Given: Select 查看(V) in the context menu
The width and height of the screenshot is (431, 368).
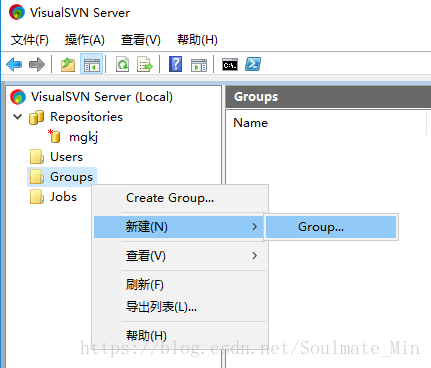Looking at the screenshot, I should pyautogui.click(x=180, y=256).
